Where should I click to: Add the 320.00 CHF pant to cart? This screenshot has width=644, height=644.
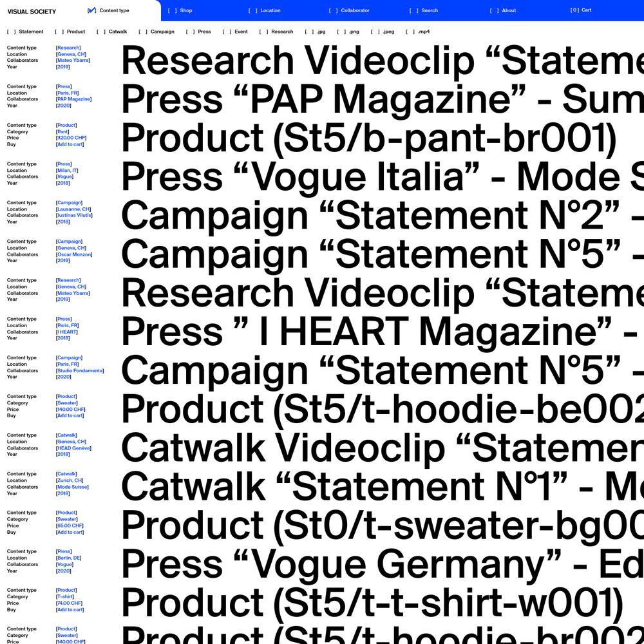70,144
